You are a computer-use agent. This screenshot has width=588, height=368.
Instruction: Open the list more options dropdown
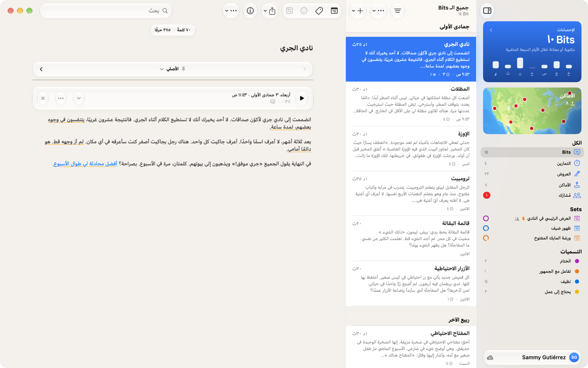(x=378, y=11)
